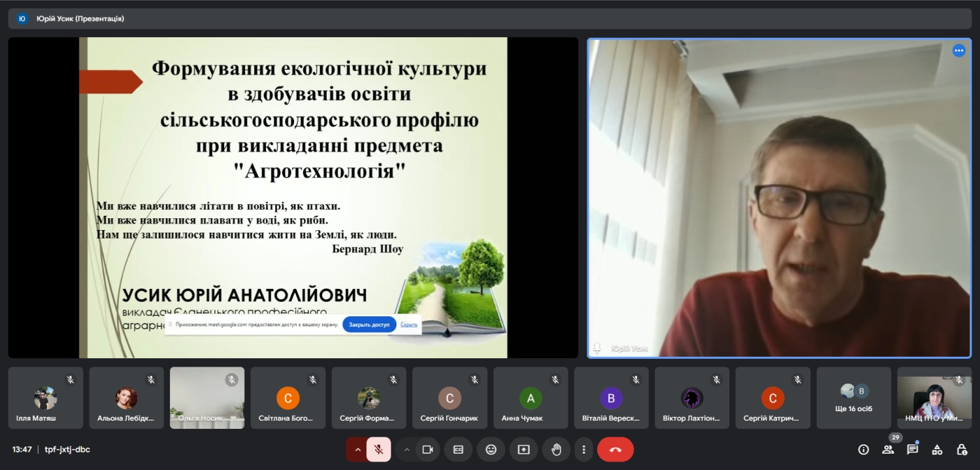Click the Юрій Усик (Презентація) title
The width and height of the screenshot is (980, 470).
tap(80, 18)
